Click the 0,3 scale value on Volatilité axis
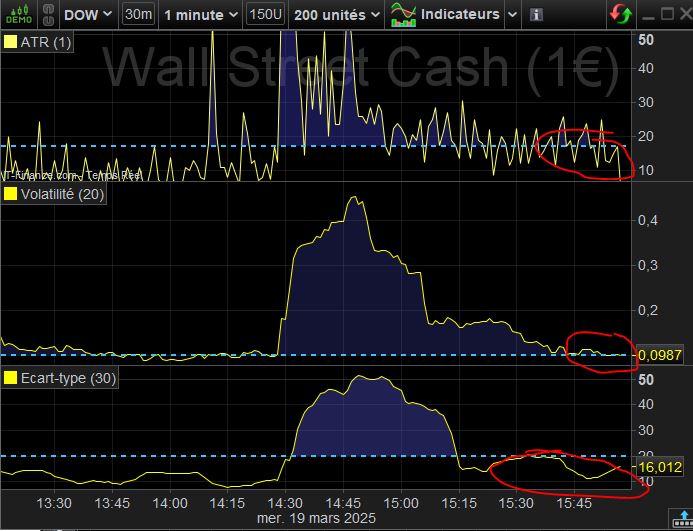This screenshot has height=531, width=693. [647, 265]
